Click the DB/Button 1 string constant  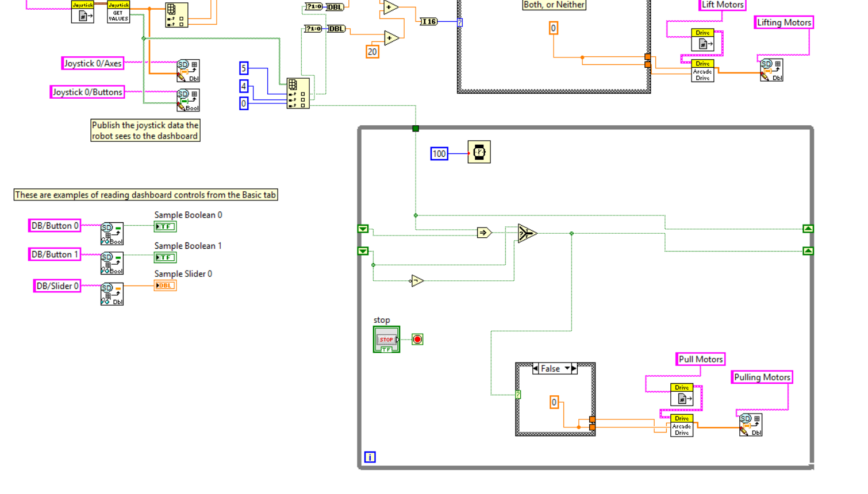[x=55, y=254]
